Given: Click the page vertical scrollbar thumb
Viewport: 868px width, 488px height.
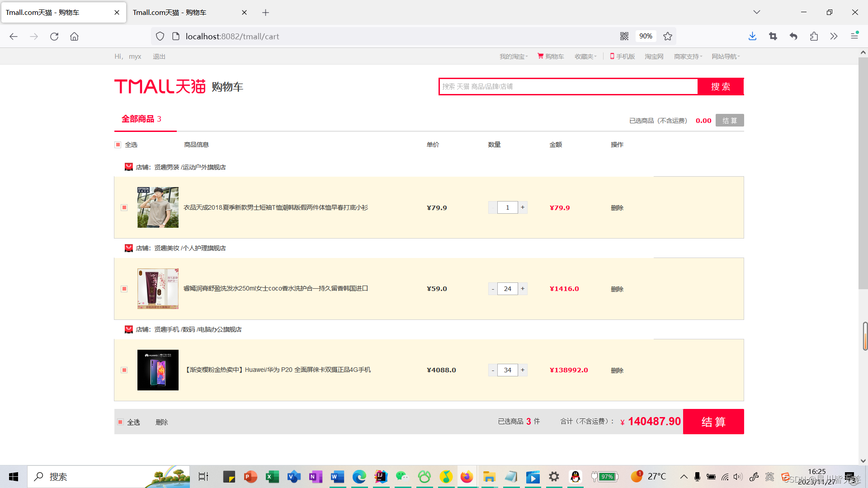Looking at the screenshot, I should [x=863, y=173].
